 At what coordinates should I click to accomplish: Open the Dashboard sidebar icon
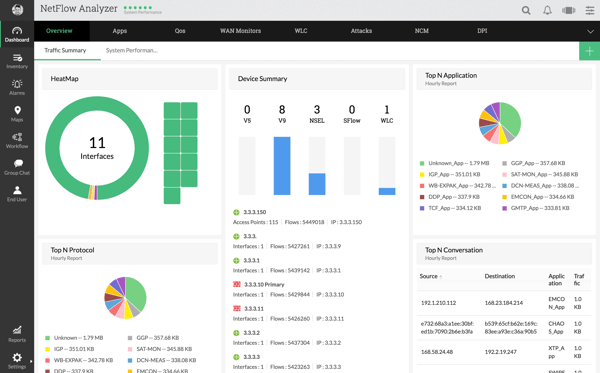tap(17, 34)
